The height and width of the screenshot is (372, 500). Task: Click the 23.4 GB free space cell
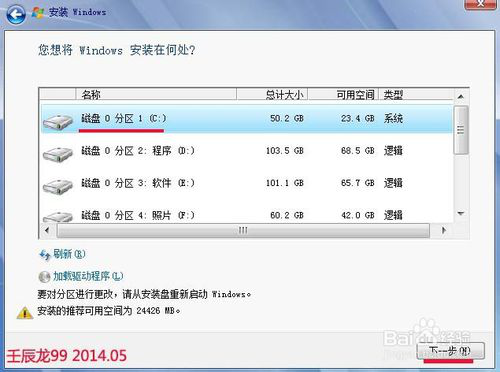[x=358, y=119]
